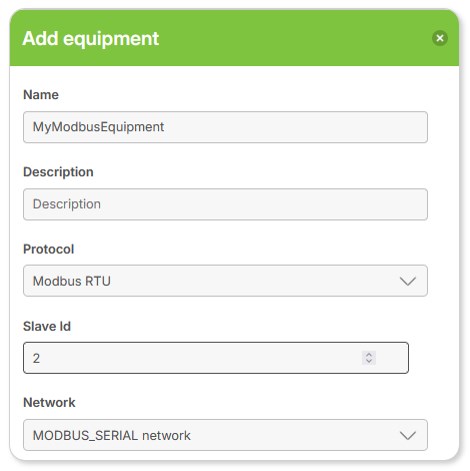The height and width of the screenshot is (471, 470).
Task: Click the MyModbusEquipment text in Name
Action: [98, 127]
